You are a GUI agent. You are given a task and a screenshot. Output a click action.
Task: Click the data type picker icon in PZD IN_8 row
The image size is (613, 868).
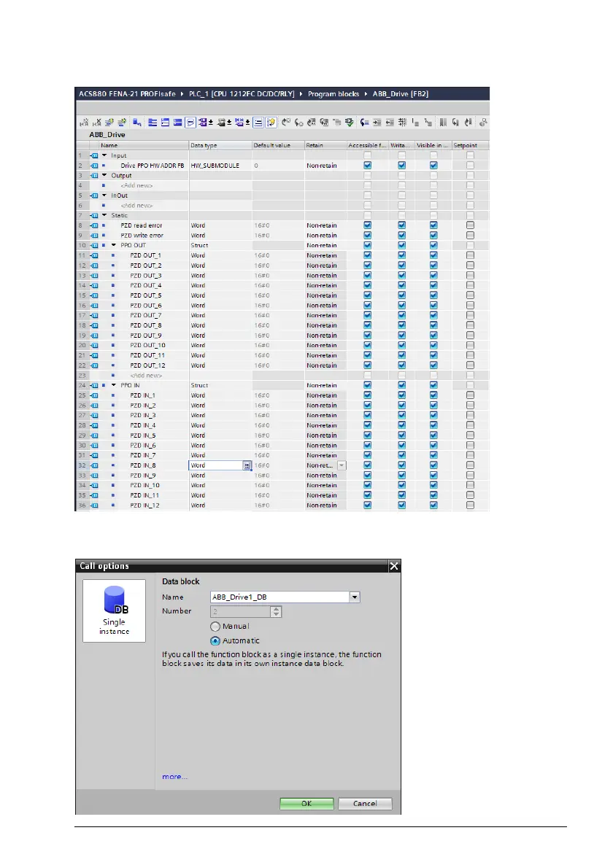[x=247, y=465]
